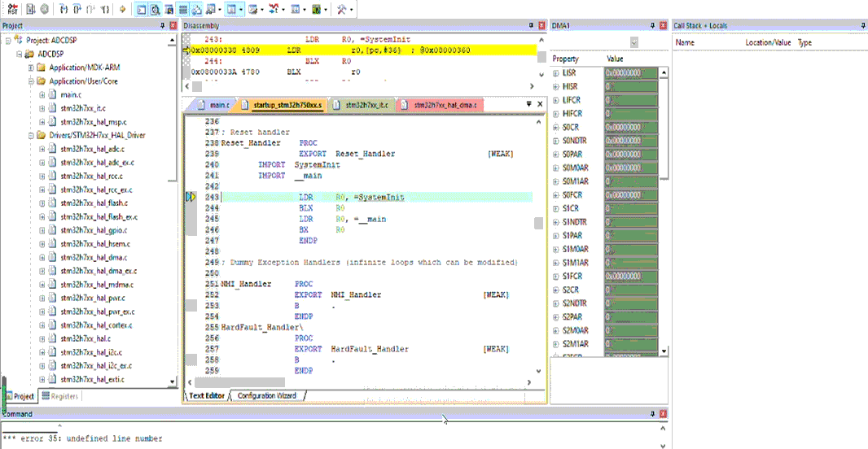868x449 pixels.
Task: Toggle auto-hide pin on Project panel
Action: 163,26
